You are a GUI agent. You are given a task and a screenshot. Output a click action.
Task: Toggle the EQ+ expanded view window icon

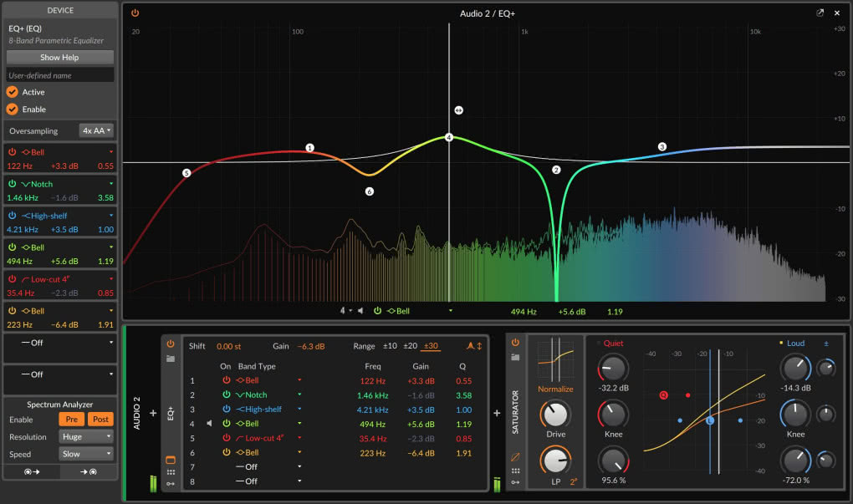point(171,460)
